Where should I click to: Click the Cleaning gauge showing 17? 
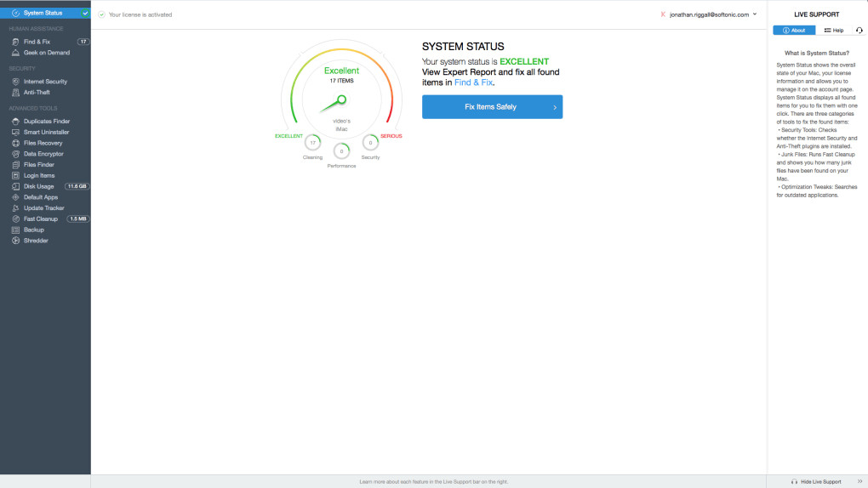click(x=313, y=143)
